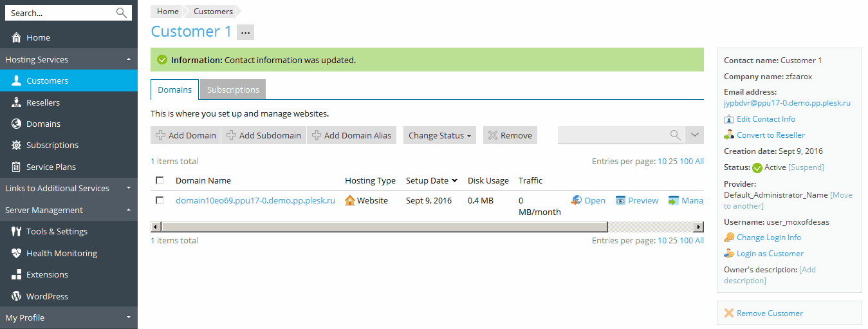
Task: Click the Convert to Reseller icon
Action: [x=729, y=135]
